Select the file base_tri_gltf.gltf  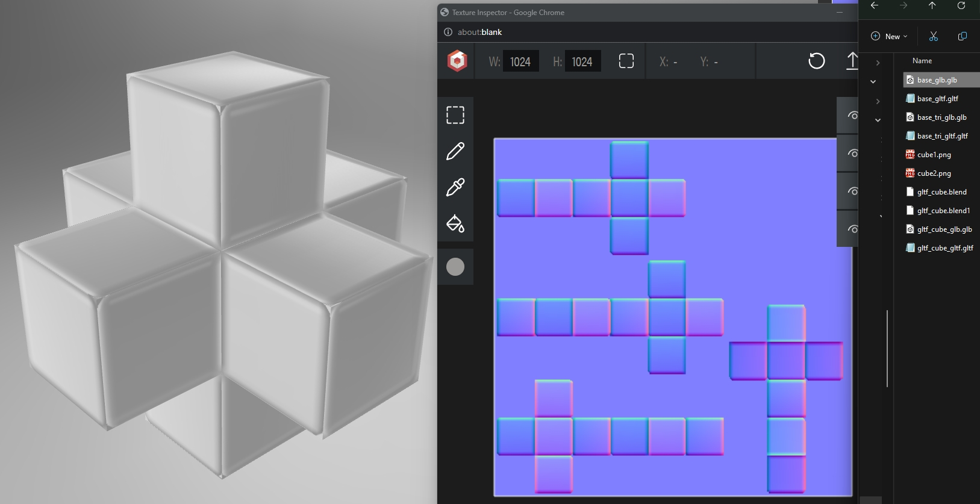click(x=941, y=136)
